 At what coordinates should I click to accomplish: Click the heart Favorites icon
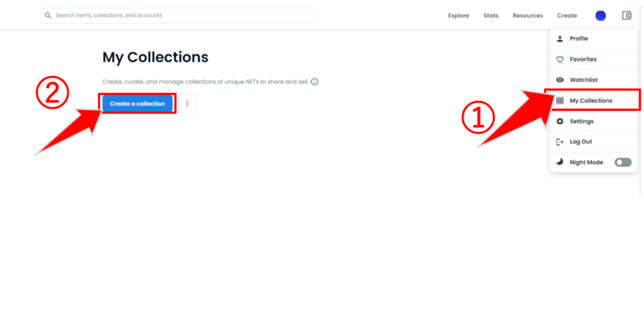pos(560,60)
